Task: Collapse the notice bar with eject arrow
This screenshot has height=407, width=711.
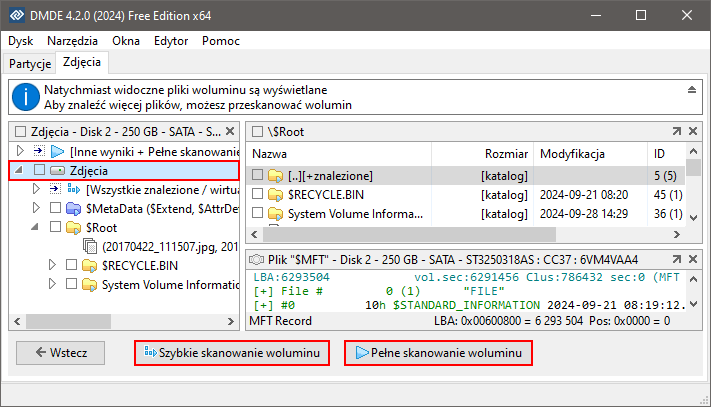Action: (690, 90)
